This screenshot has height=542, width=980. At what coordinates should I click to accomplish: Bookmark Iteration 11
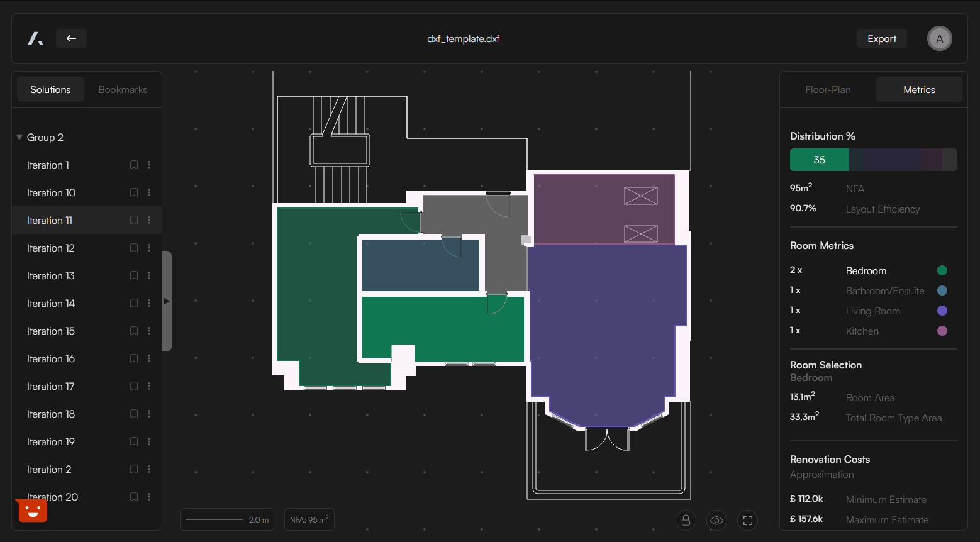point(134,220)
